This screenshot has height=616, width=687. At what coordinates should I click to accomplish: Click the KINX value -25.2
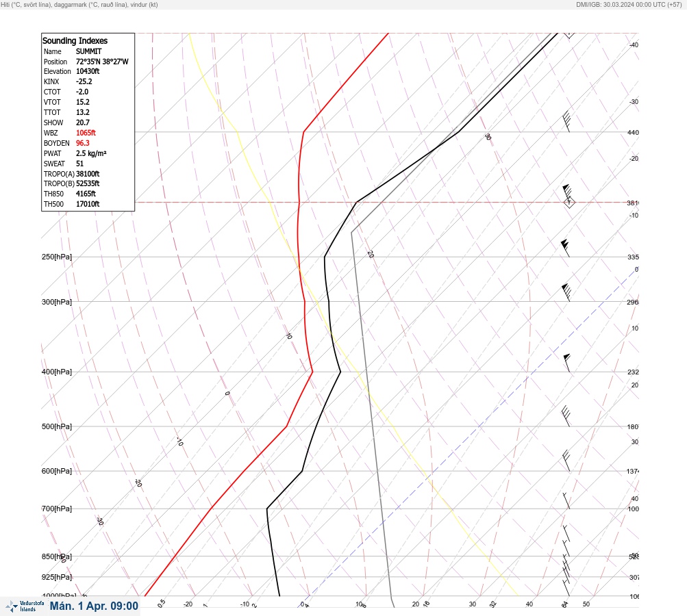(84, 82)
